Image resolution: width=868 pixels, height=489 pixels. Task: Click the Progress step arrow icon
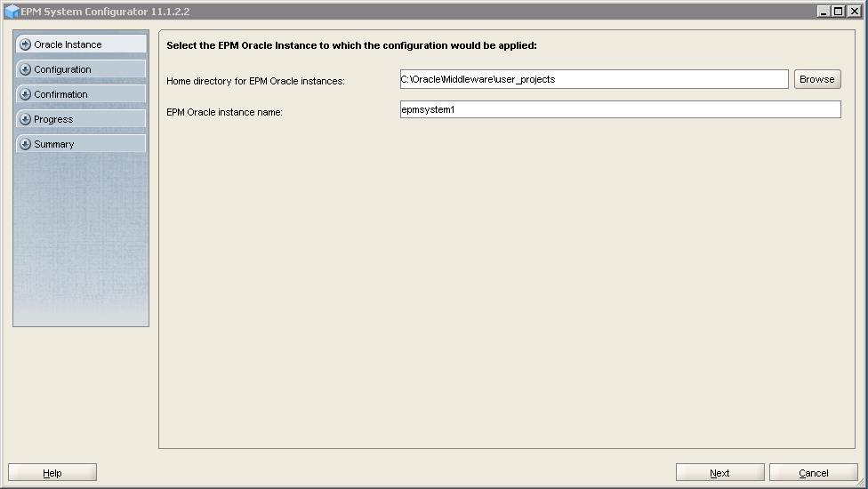25,119
